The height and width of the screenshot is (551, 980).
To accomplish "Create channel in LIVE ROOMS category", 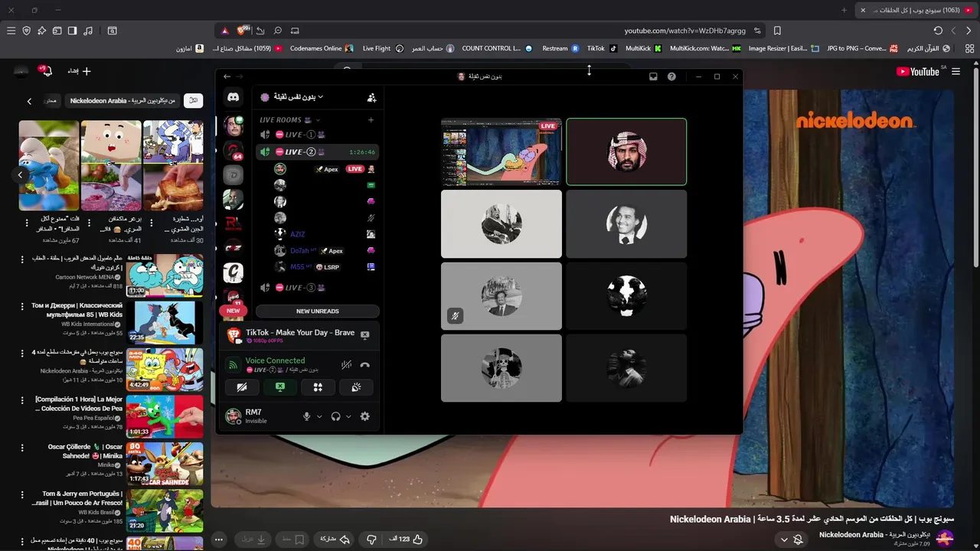I will point(371,119).
